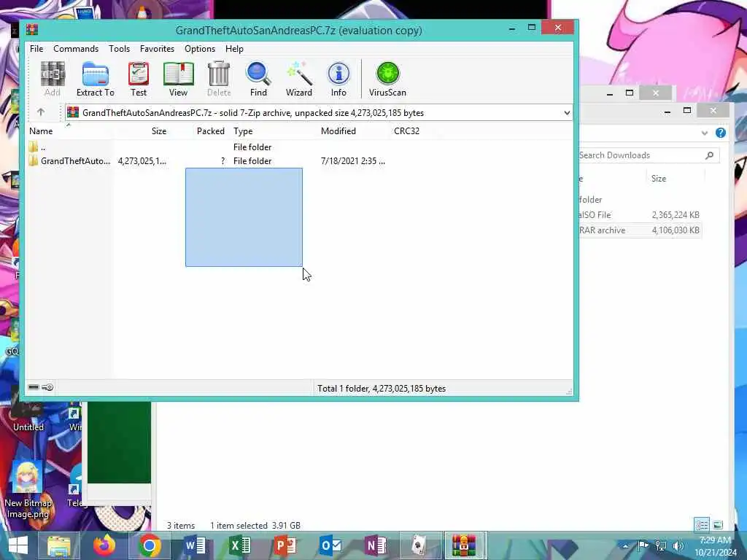Click the drive icon in WinRAR status bar

[x=34, y=387]
